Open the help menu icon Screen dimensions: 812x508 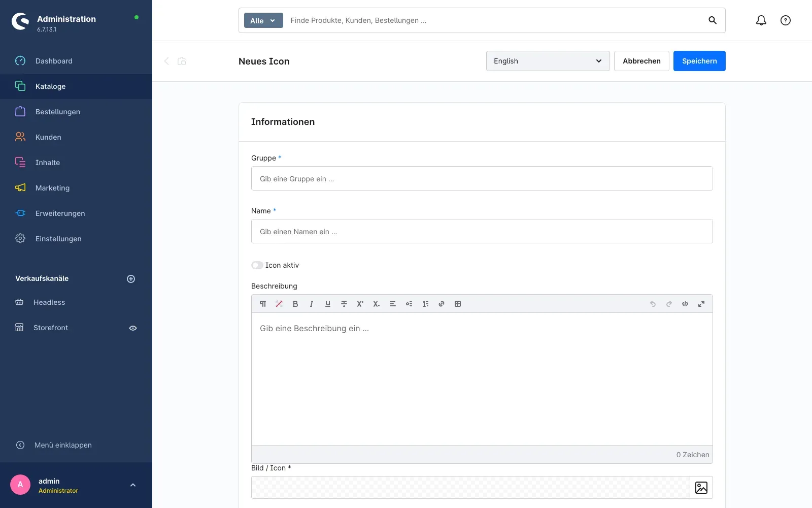(x=786, y=20)
